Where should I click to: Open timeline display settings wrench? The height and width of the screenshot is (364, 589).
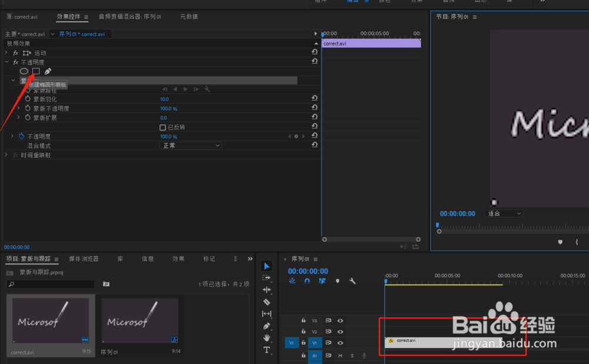[x=352, y=281]
